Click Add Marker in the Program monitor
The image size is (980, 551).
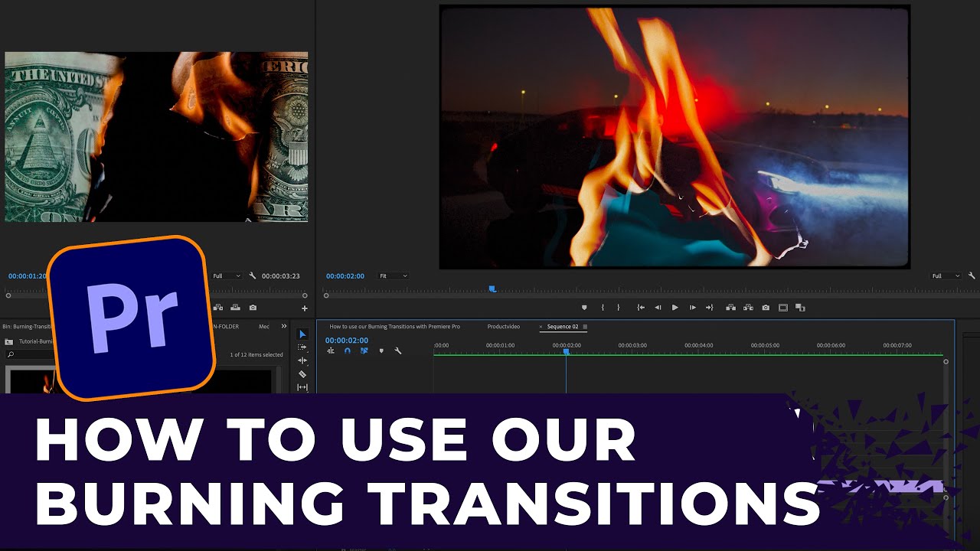coord(584,307)
